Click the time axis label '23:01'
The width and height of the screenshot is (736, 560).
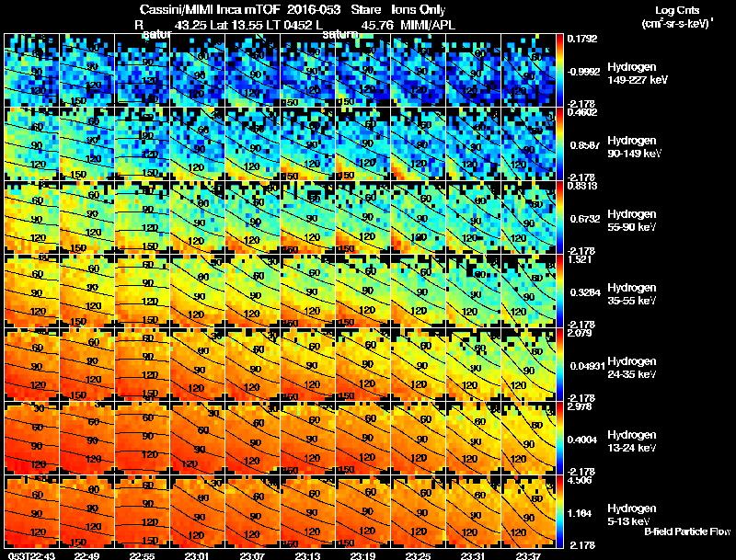point(197,555)
